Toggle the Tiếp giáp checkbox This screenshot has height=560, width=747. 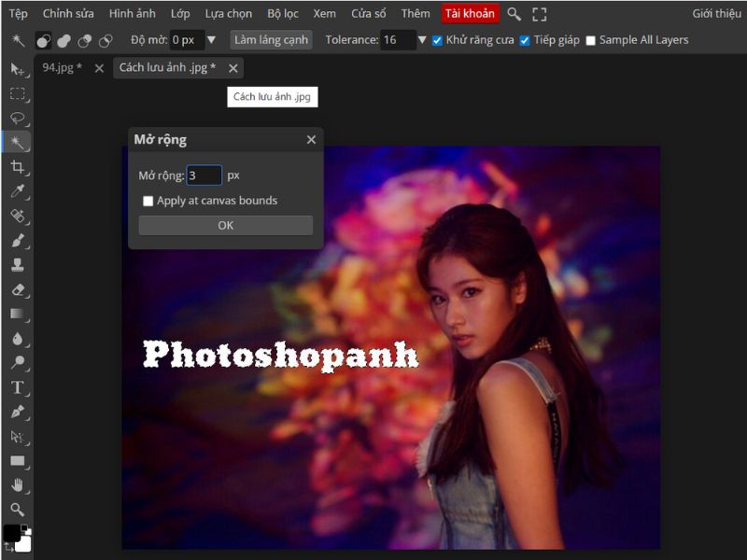click(x=525, y=41)
